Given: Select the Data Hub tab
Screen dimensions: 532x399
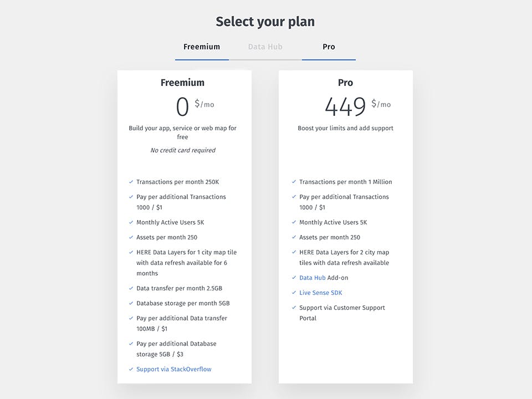Looking at the screenshot, I should 265,47.
